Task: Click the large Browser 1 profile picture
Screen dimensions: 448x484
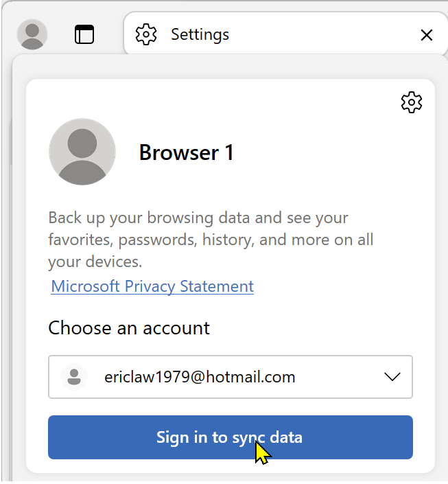Action: (x=82, y=152)
